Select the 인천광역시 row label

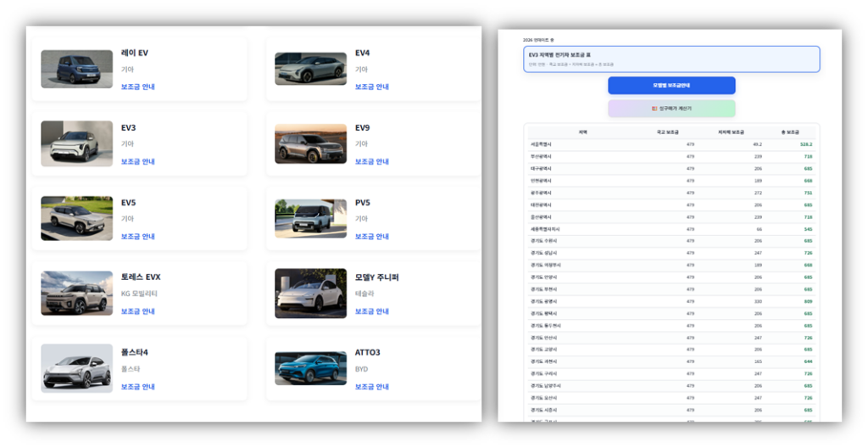pos(542,182)
